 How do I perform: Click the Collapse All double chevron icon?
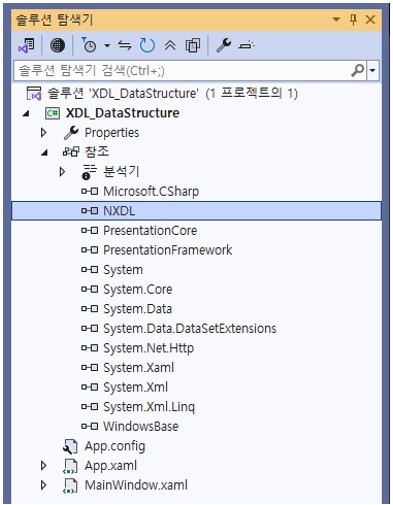click(x=170, y=45)
